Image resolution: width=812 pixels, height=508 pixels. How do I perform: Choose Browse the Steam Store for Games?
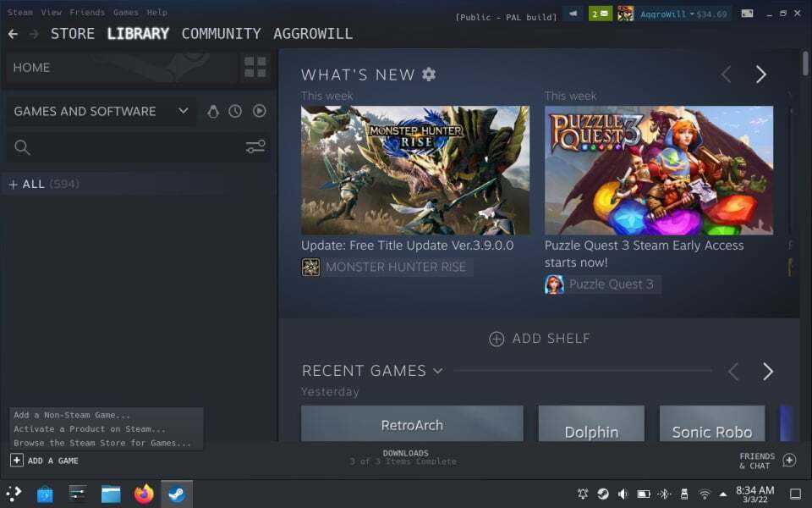tap(102, 443)
